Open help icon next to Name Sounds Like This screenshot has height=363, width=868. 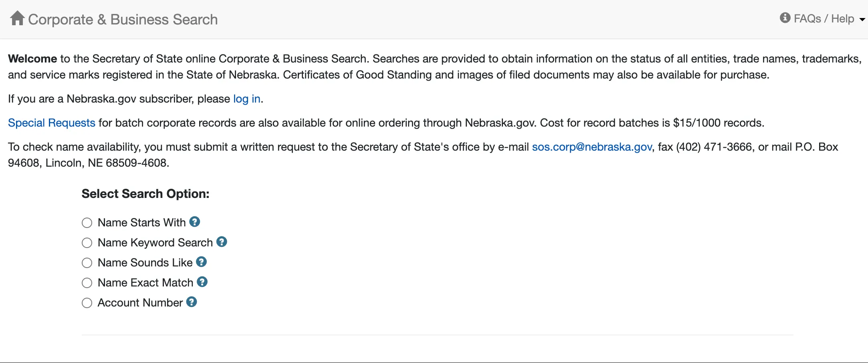(x=202, y=262)
